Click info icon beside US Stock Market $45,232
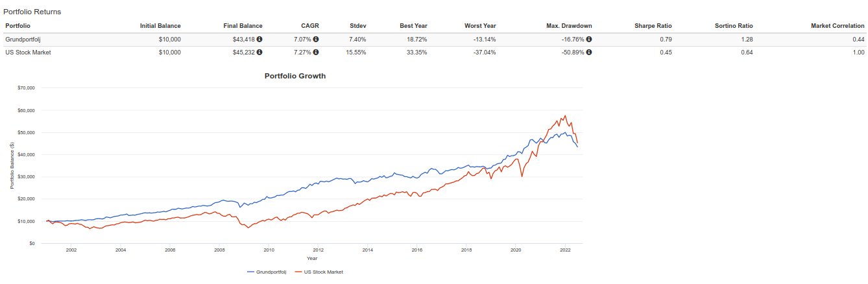Image resolution: width=868 pixels, height=284 pixels. pyautogui.click(x=259, y=53)
